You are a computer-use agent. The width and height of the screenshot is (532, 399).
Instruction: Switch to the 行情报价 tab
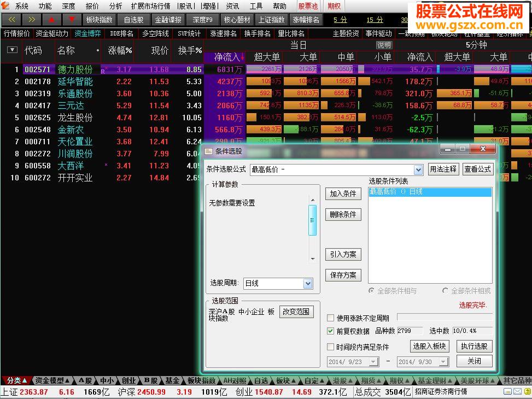point(16,33)
